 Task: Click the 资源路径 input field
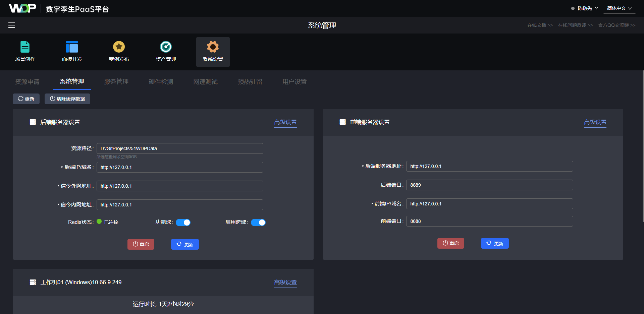[x=180, y=148]
